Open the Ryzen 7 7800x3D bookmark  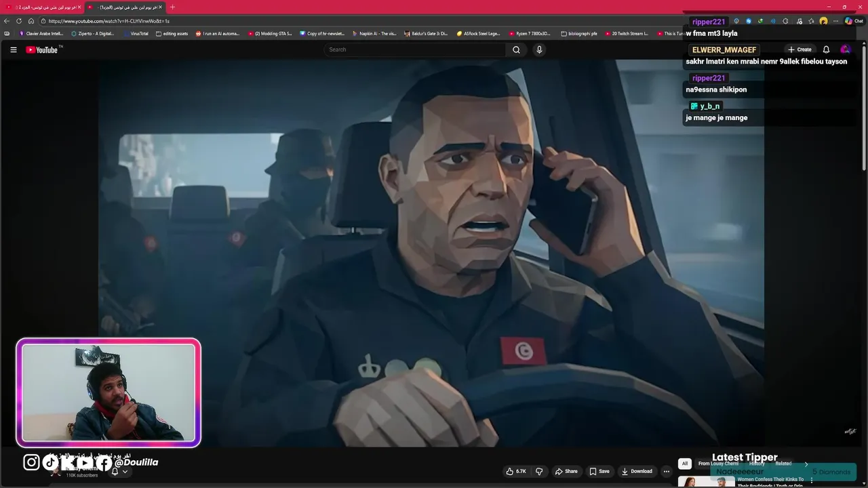[x=530, y=33]
